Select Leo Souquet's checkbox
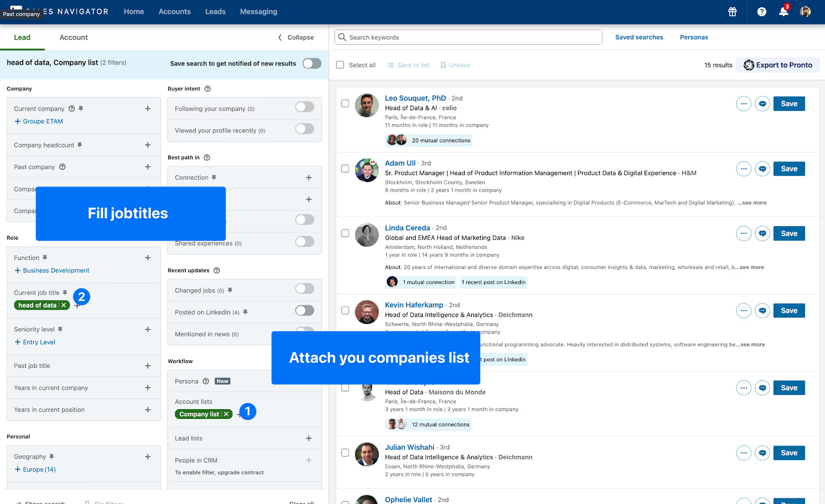 click(345, 104)
